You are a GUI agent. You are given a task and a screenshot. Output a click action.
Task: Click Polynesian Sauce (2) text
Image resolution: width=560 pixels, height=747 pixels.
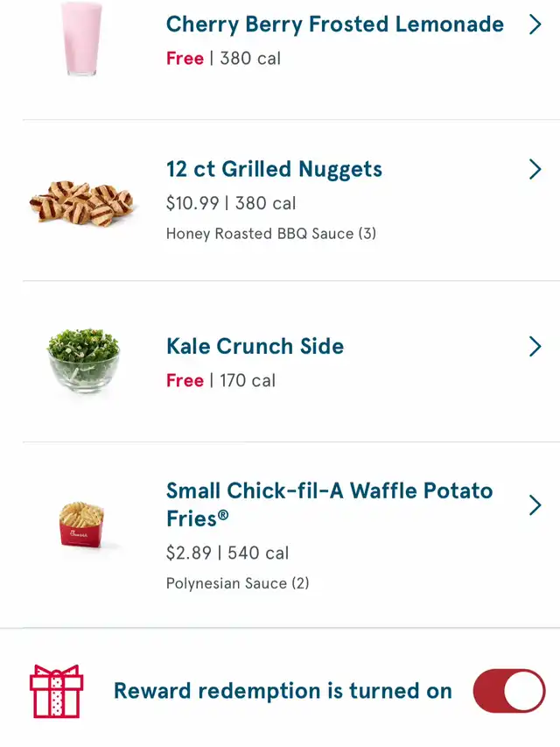coord(238,583)
